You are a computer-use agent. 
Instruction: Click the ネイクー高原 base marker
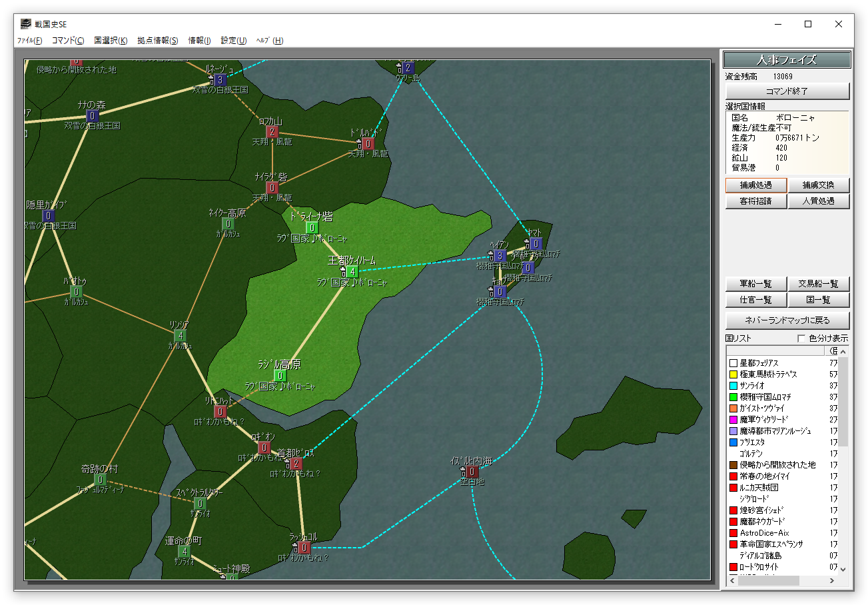point(228,224)
